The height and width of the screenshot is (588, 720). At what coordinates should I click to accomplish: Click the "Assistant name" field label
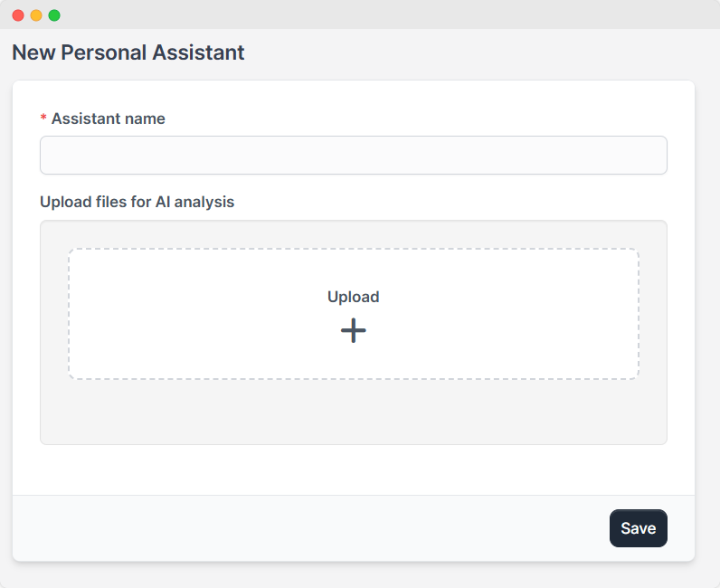pyautogui.click(x=108, y=119)
